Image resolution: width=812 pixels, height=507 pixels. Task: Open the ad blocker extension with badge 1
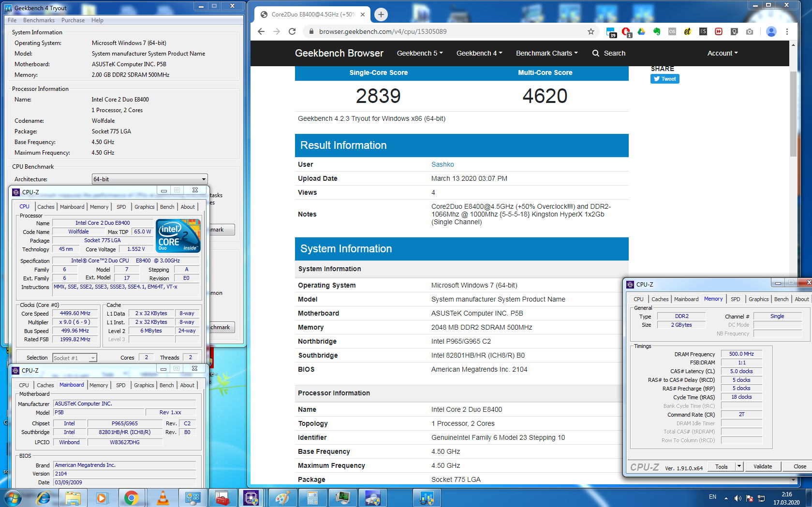point(626,32)
